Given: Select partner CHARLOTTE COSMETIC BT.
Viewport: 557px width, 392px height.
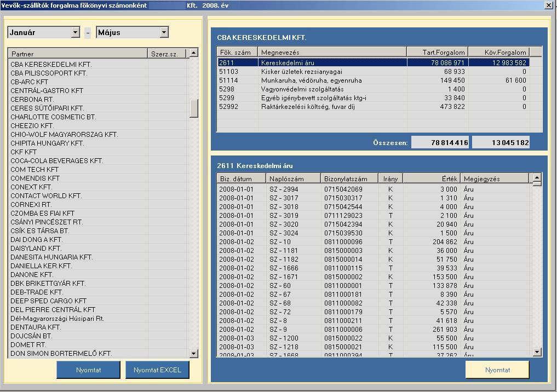Looking at the screenshot, I should pos(97,117).
